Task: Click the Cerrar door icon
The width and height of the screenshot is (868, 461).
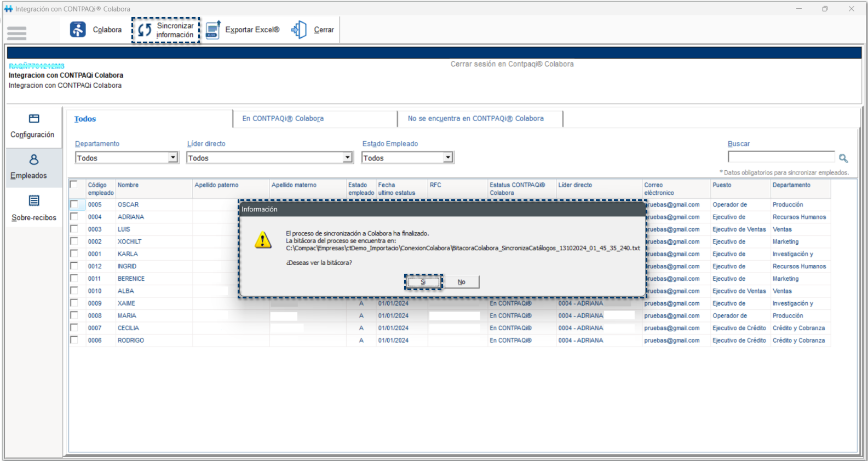Action: pos(299,30)
